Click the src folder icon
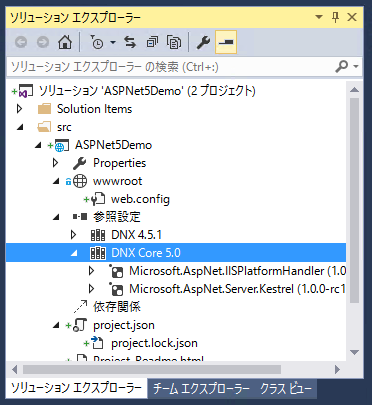 coord(44,127)
